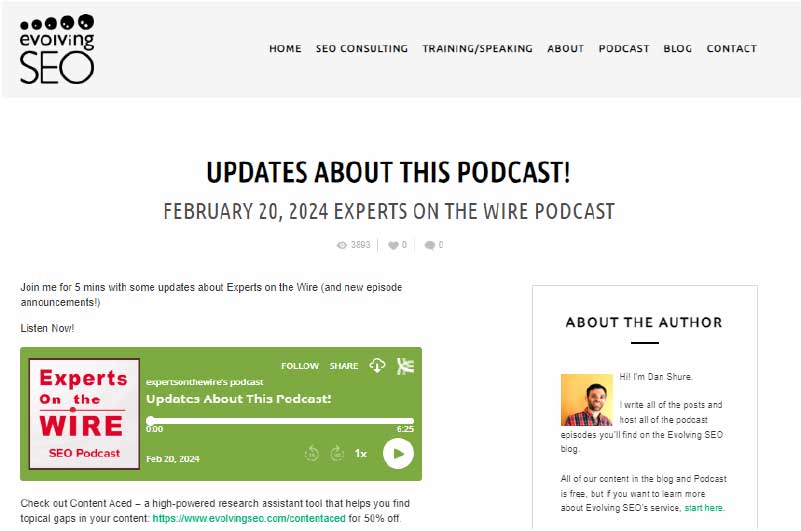Click FOLLOW in the podcast player
The image size is (801, 531).
tap(300, 366)
